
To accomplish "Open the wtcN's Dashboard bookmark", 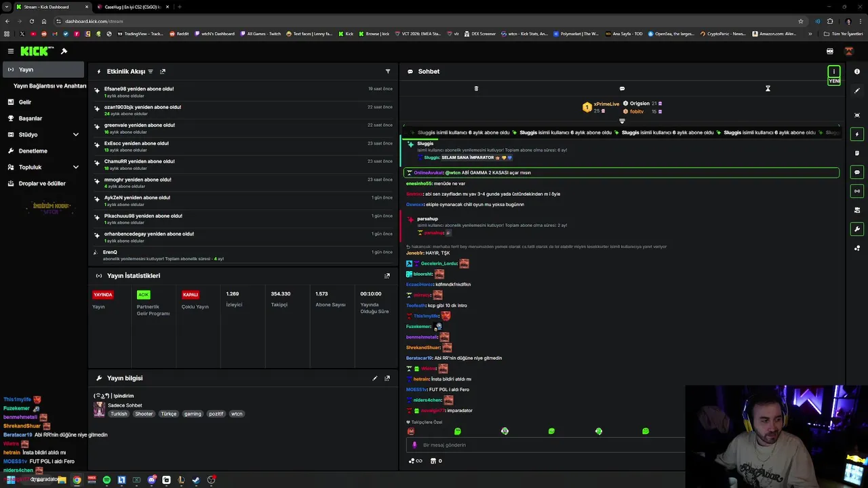I will click(x=214, y=33).
